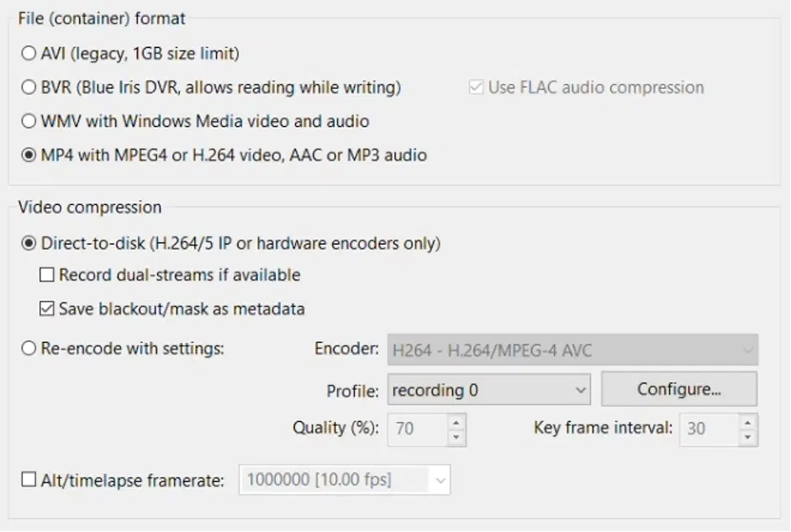Viewport: 791px width, 532px height.
Task: Click the Configure button
Action: (x=678, y=390)
